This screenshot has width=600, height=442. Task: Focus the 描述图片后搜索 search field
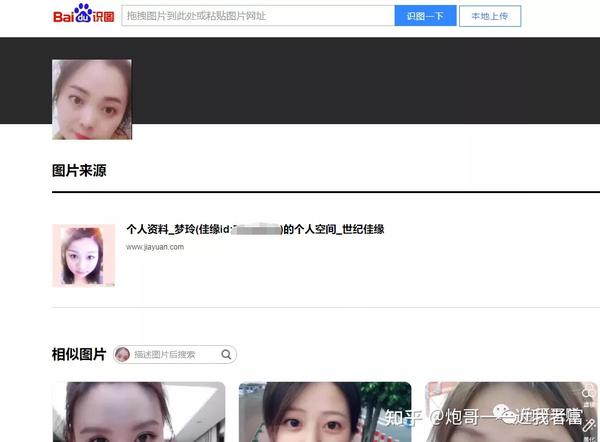coord(174,354)
